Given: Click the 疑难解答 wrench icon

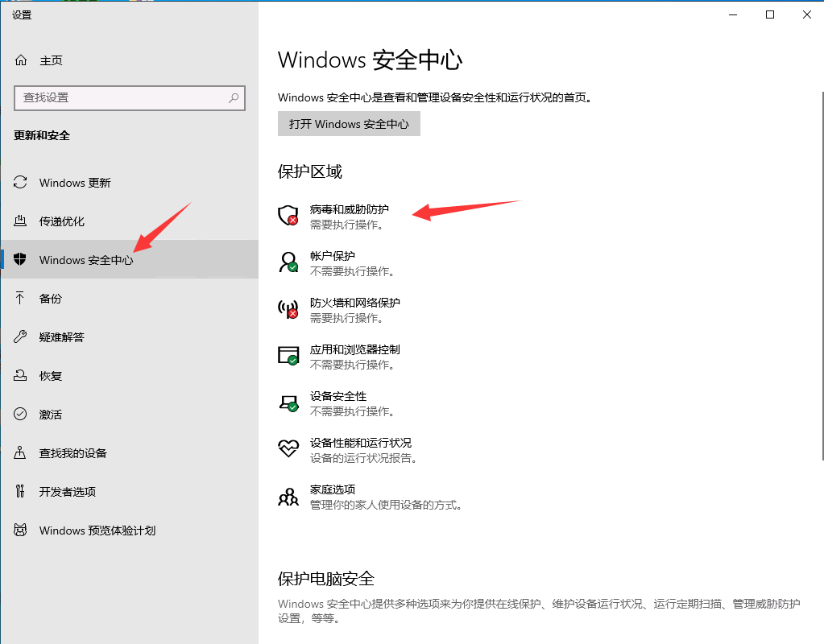Looking at the screenshot, I should (20, 336).
